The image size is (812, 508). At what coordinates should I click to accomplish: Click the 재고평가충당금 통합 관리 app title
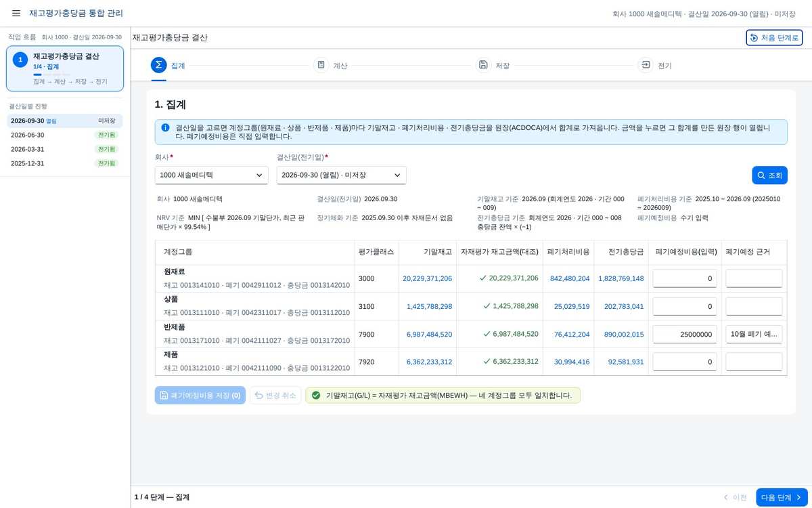76,14
